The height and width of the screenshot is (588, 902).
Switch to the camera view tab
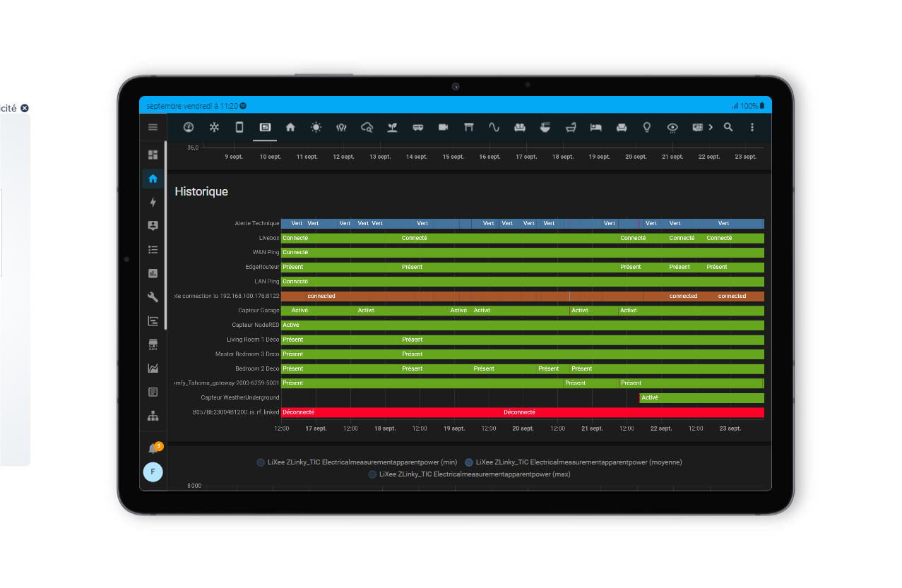tap(443, 127)
